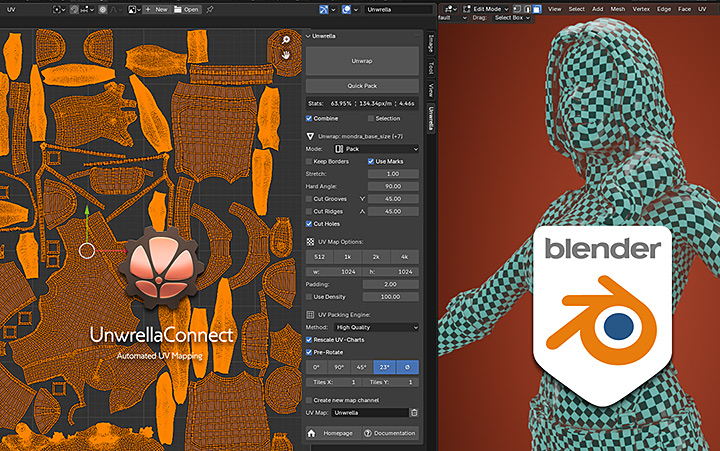
Task: Enable the Cut Grooves checkbox
Action: click(x=309, y=199)
